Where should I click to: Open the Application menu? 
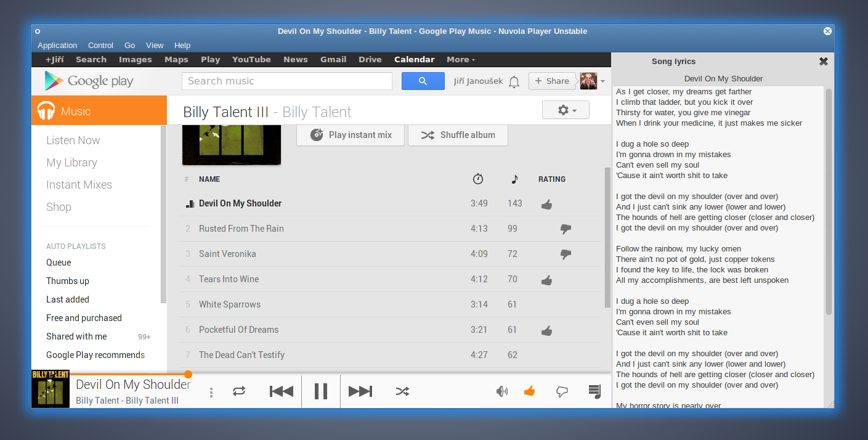pyautogui.click(x=57, y=45)
